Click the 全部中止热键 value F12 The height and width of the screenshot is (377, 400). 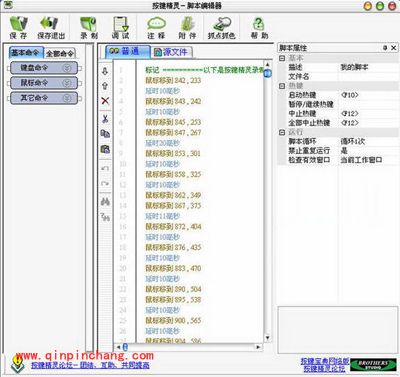tap(349, 123)
